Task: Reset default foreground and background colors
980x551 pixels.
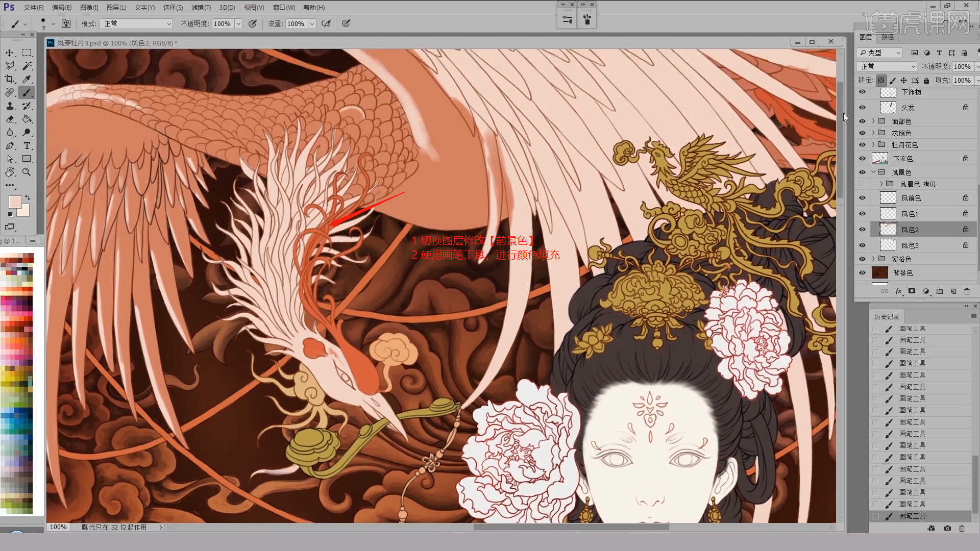Action: click(x=11, y=215)
